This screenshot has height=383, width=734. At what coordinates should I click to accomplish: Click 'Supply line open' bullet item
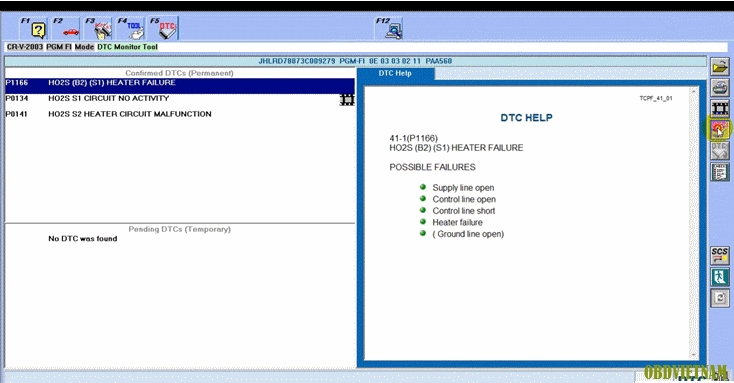click(463, 188)
